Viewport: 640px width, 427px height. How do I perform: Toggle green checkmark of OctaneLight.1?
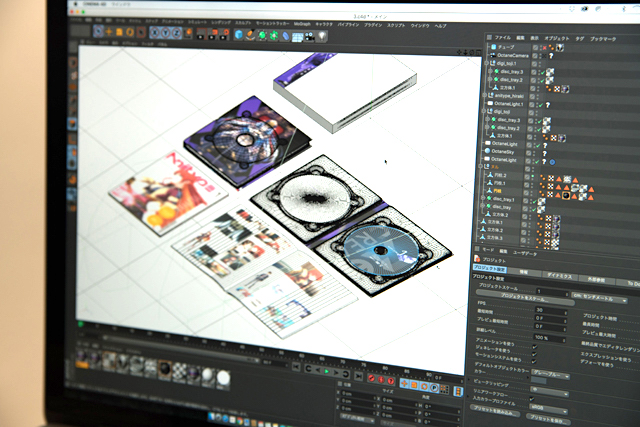click(540, 105)
